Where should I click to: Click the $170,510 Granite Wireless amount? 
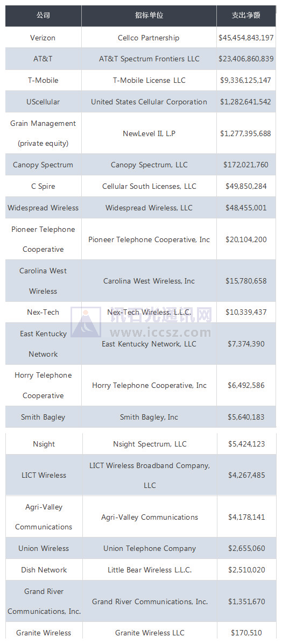246,633
